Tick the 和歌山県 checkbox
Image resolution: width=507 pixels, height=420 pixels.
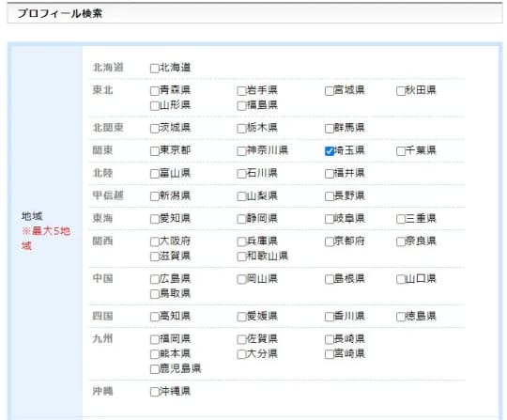pos(241,257)
